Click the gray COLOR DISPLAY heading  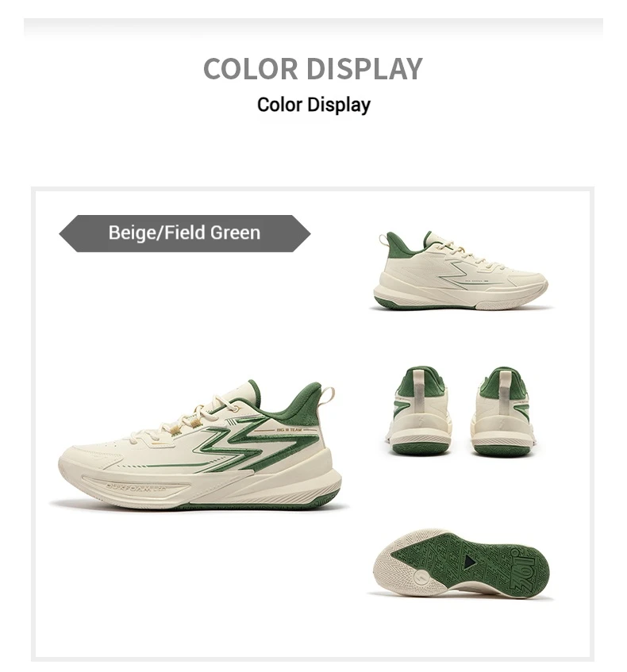click(x=313, y=68)
